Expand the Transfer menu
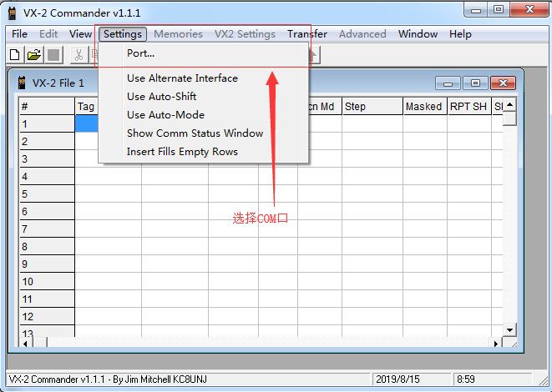The image size is (552, 392). pos(307,34)
